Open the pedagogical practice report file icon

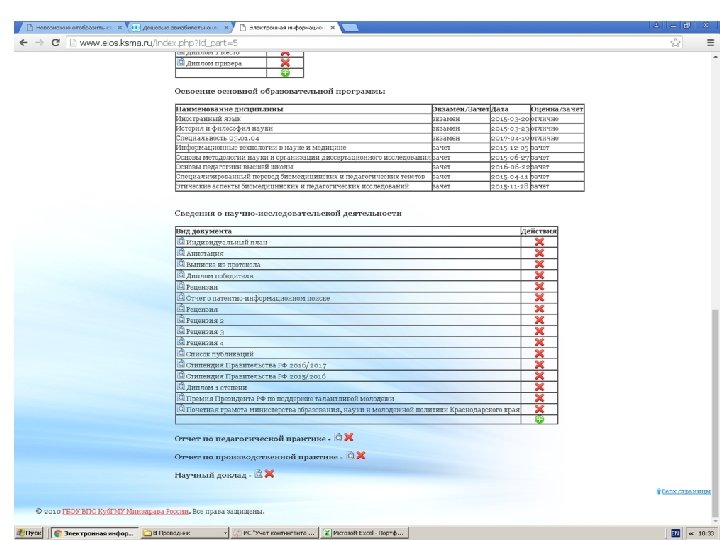[338, 437]
